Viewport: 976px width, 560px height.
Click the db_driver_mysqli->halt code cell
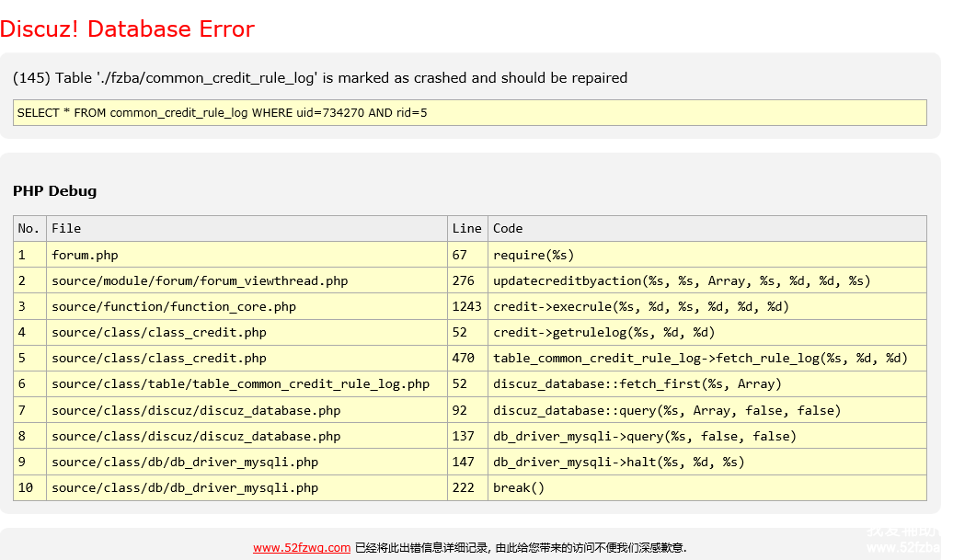click(618, 462)
